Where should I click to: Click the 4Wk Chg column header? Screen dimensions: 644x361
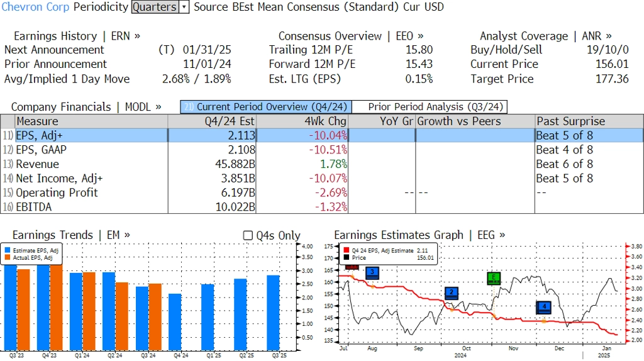click(302, 121)
